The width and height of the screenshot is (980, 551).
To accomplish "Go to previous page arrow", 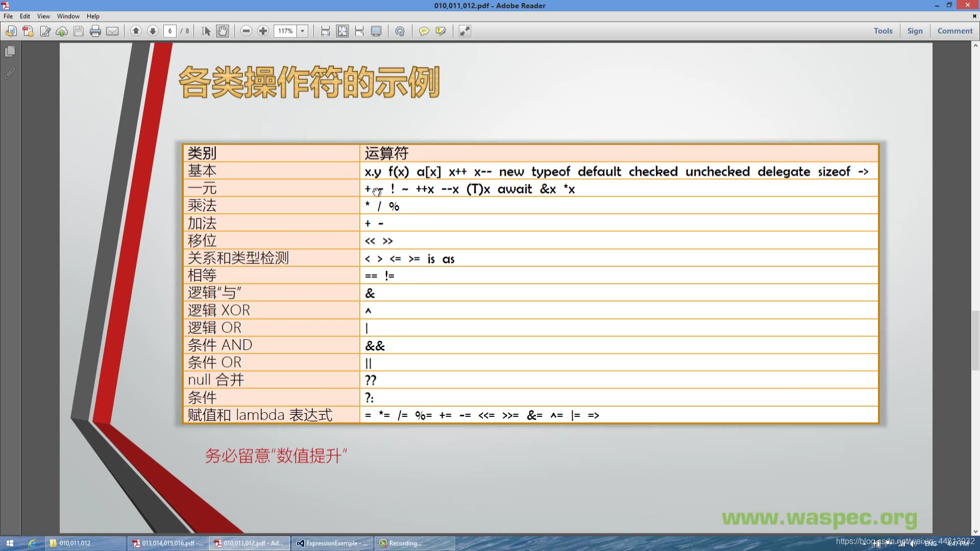I will [x=136, y=31].
